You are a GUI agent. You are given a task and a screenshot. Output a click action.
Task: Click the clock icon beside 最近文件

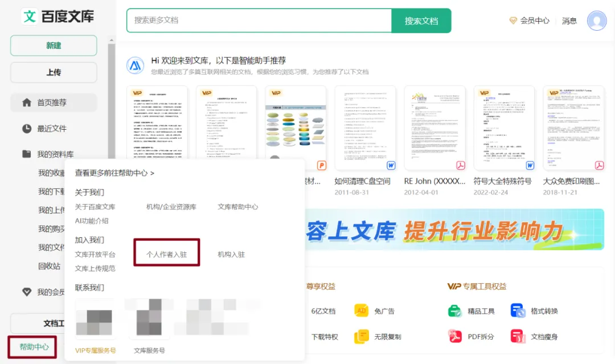[27, 129]
